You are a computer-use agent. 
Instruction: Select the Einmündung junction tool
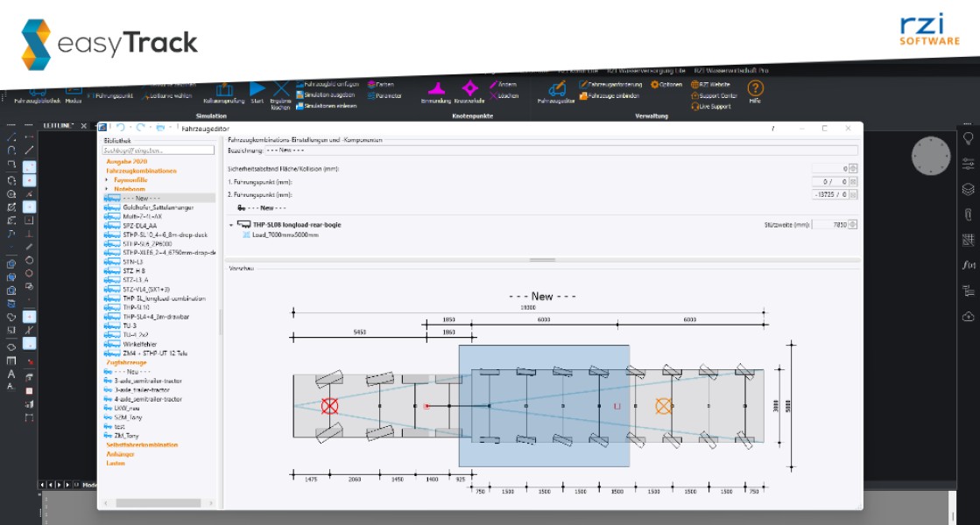pos(436,93)
